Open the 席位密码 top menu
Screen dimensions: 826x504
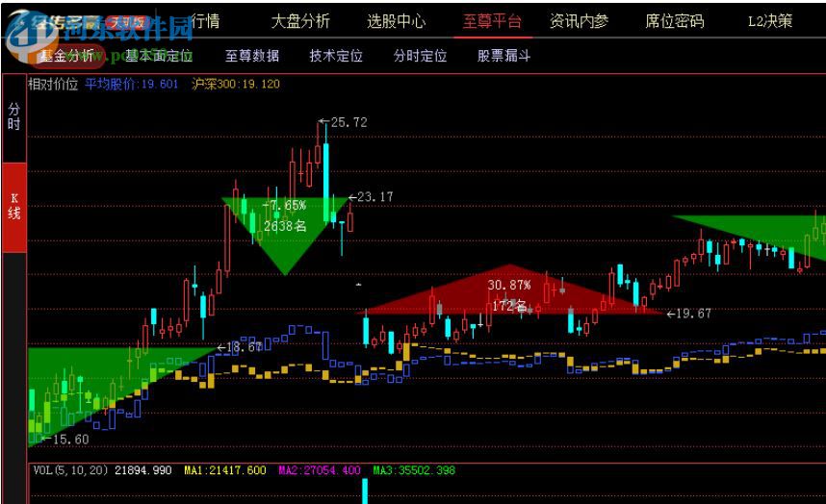click(x=675, y=21)
